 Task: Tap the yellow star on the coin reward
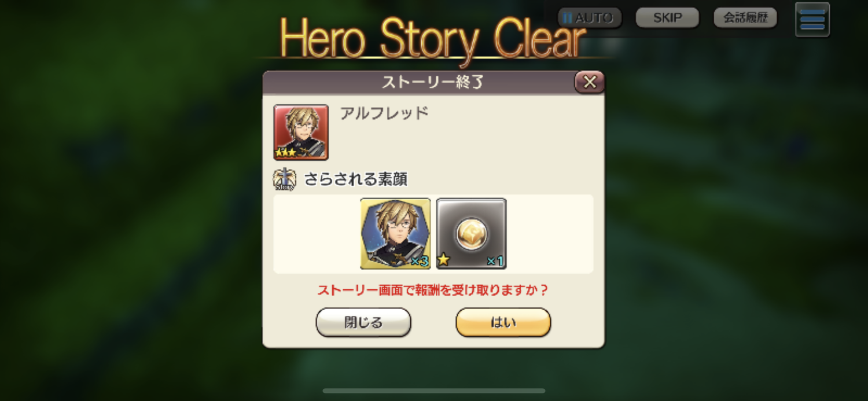(x=444, y=260)
